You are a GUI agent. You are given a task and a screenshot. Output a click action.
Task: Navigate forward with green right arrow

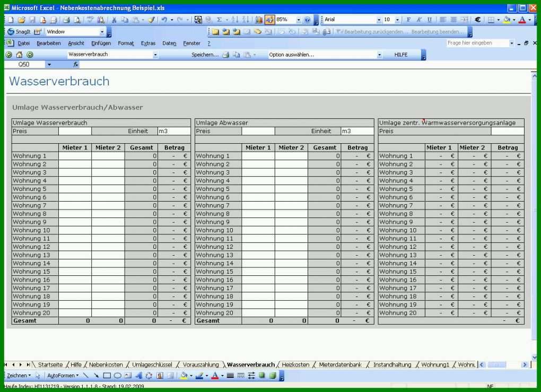(30, 55)
